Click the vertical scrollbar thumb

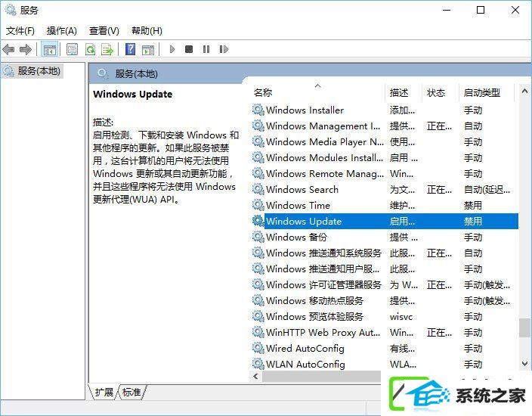click(524, 328)
